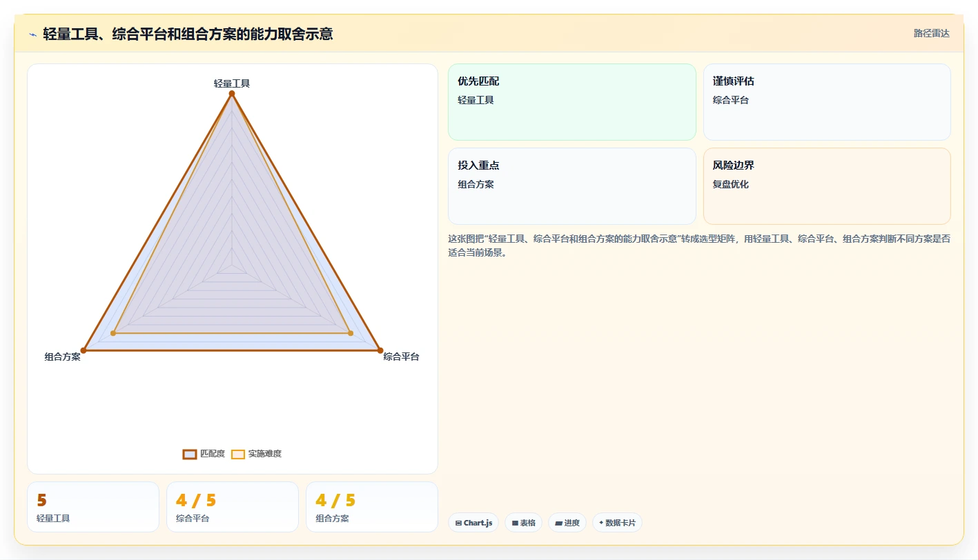The height and width of the screenshot is (560, 978).
Task: Click 复盘优化 text in 风险边界 card
Action: [x=731, y=184]
